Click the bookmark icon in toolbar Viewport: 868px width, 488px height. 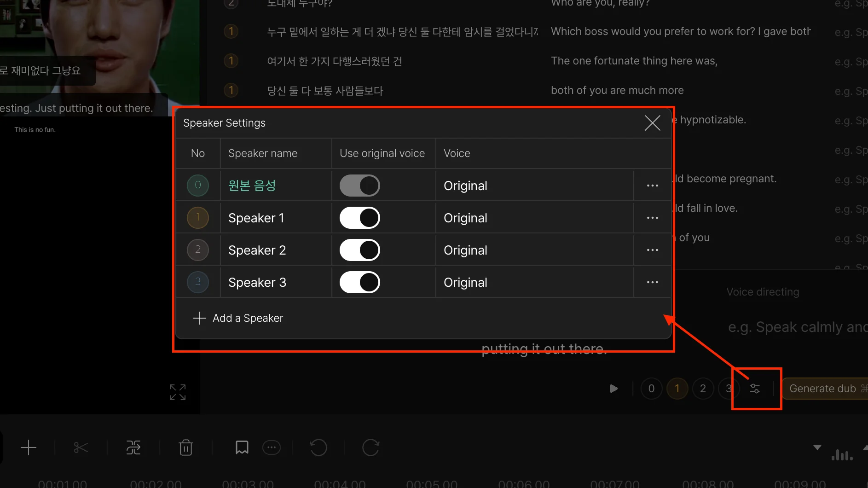(242, 447)
